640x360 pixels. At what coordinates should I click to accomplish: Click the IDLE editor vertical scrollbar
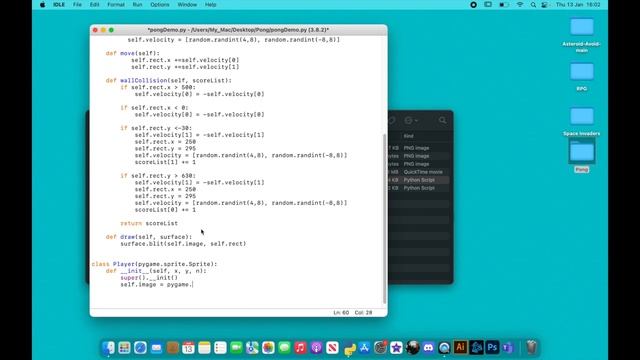[x=384, y=218]
